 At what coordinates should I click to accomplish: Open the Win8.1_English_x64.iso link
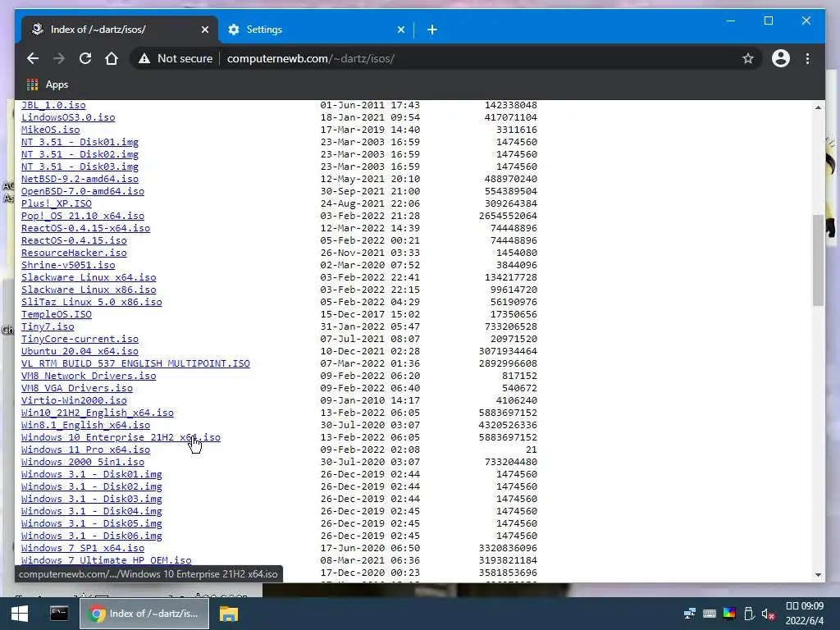(x=85, y=426)
